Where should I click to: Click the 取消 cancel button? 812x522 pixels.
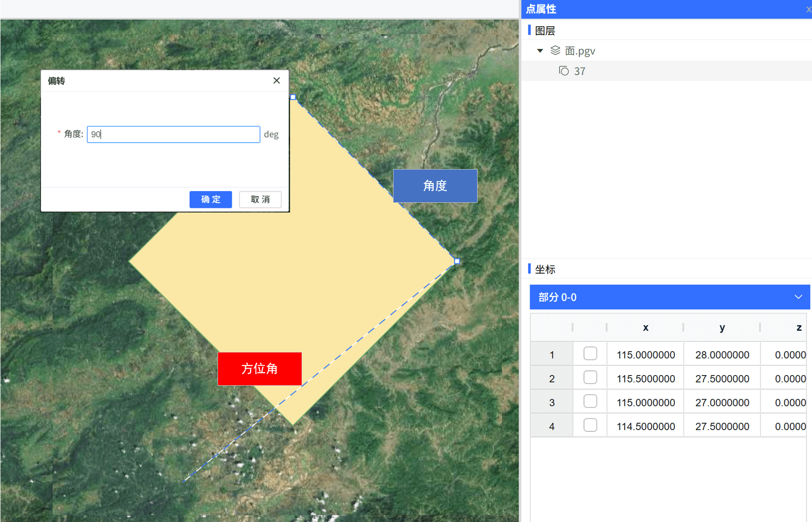click(260, 200)
